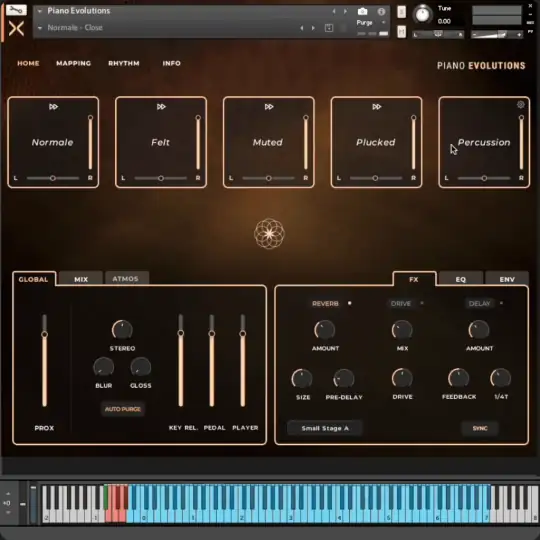Click the STEREO knob
This screenshot has width=540, height=540.
[122, 330]
